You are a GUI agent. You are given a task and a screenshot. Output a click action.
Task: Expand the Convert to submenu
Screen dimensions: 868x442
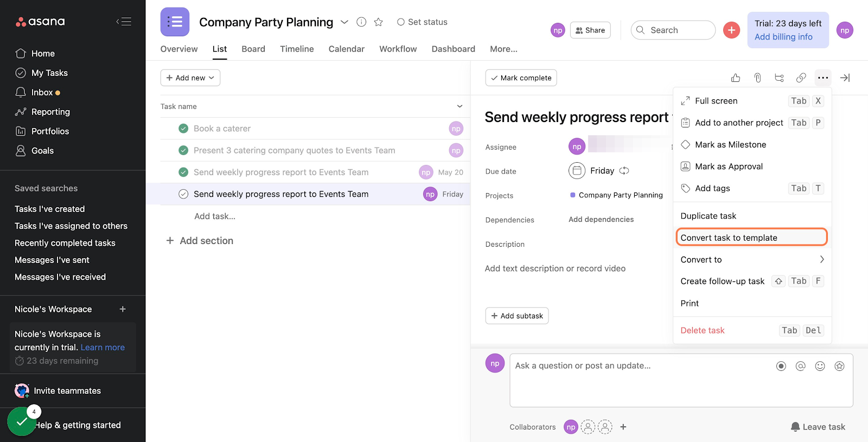(x=752, y=260)
